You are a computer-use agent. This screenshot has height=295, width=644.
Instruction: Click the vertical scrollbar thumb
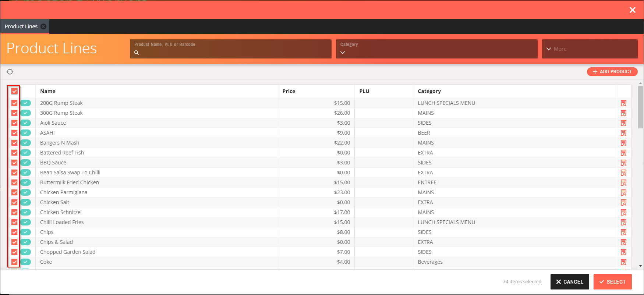click(641, 107)
